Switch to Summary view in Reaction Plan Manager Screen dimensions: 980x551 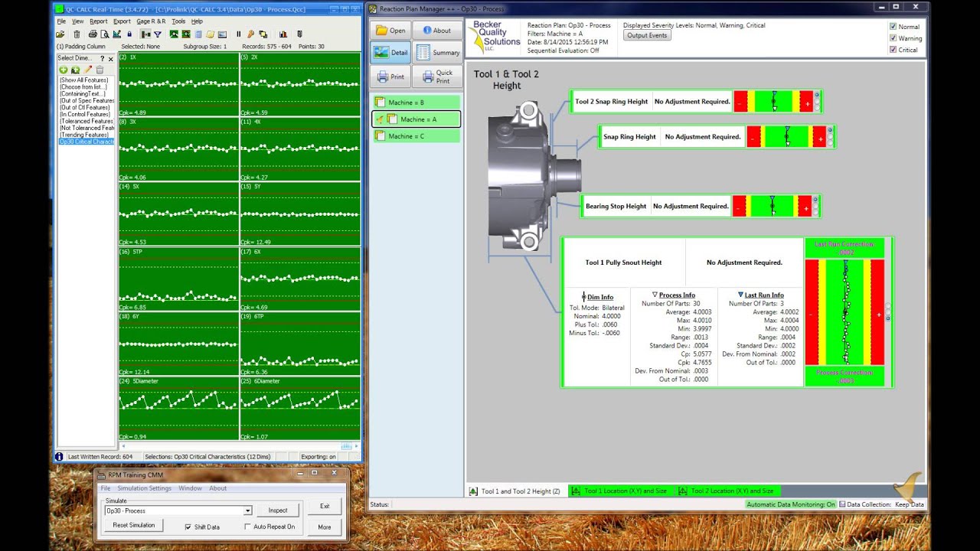tap(437, 53)
